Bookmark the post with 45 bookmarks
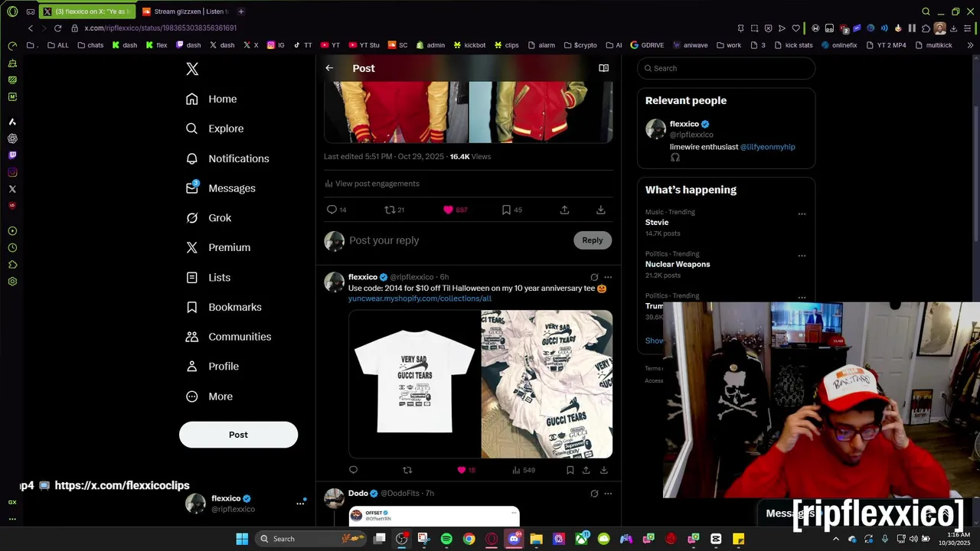980x551 pixels. click(506, 210)
